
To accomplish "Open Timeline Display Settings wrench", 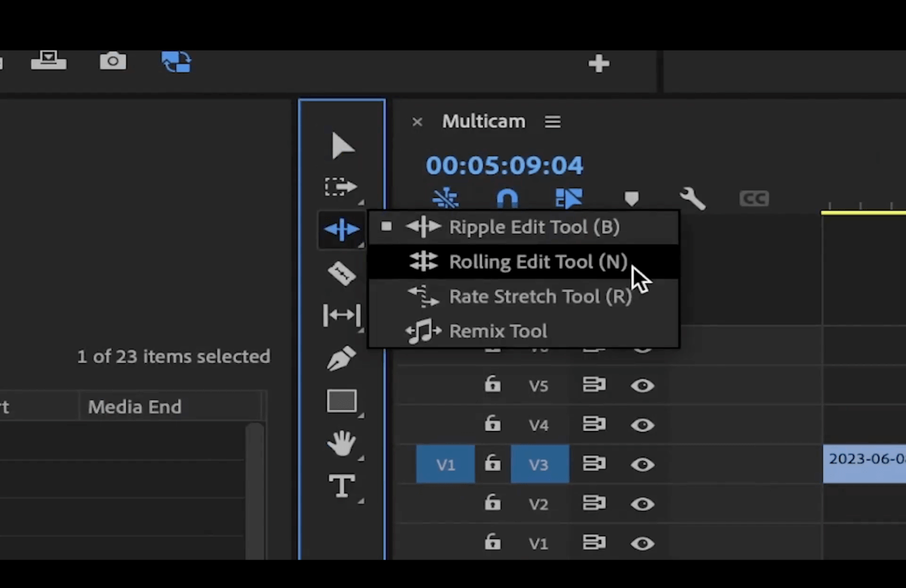I will coord(692,199).
